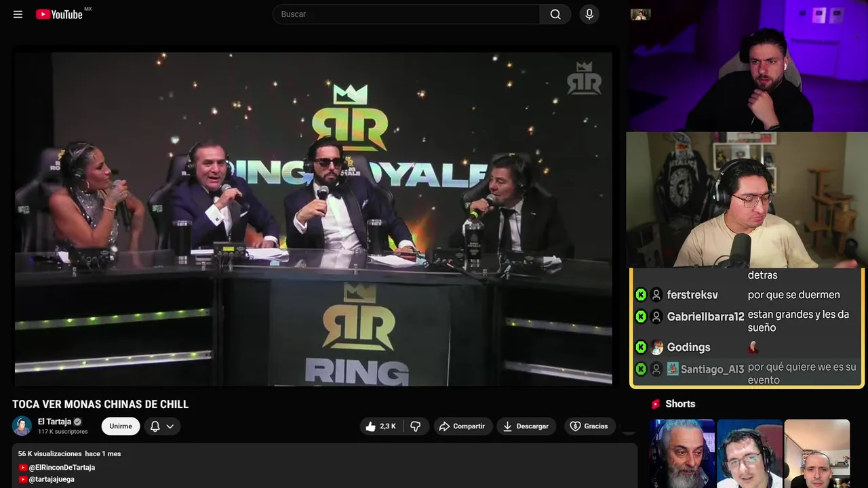The height and width of the screenshot is (488, 868).
Task: Click the Descargar download button
Action: (x=526, y=426)
